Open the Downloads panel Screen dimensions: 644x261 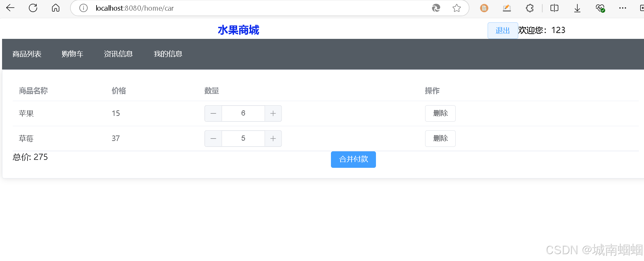[x=577, y=8]
